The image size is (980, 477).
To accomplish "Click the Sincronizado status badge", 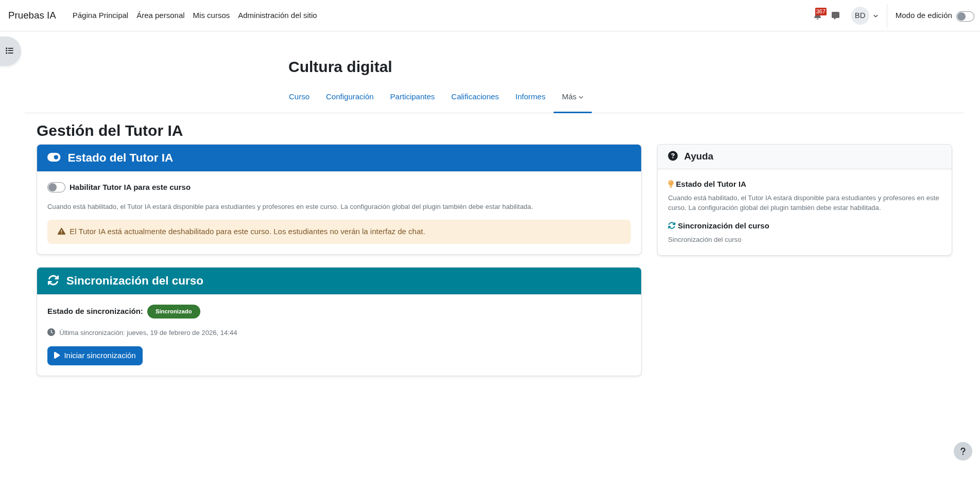I will [174, 311].
